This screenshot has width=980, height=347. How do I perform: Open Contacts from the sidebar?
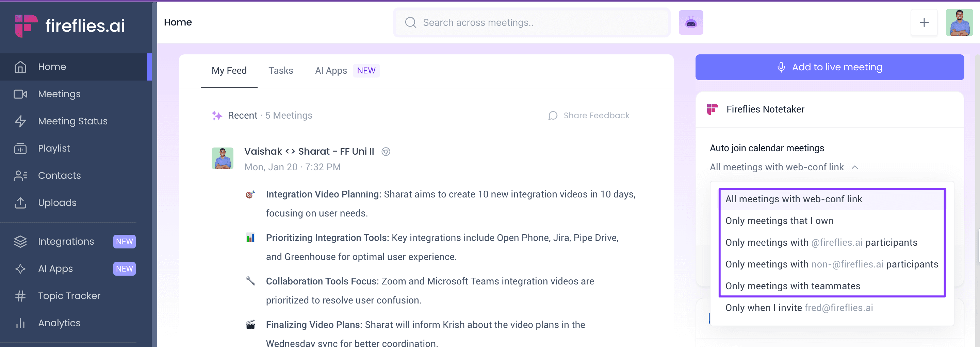(76, 176)
